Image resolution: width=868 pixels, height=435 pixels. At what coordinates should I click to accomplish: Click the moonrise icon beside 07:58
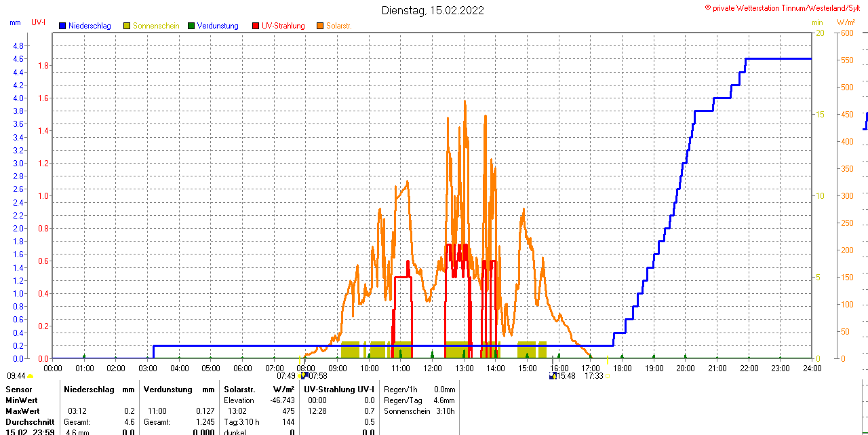304,375
